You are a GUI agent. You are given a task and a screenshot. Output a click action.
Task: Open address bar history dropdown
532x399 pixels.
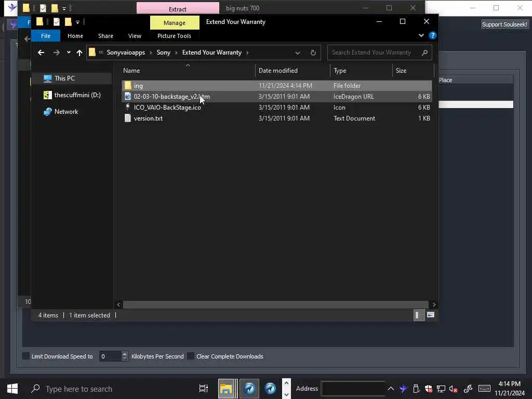pos(297,52)
